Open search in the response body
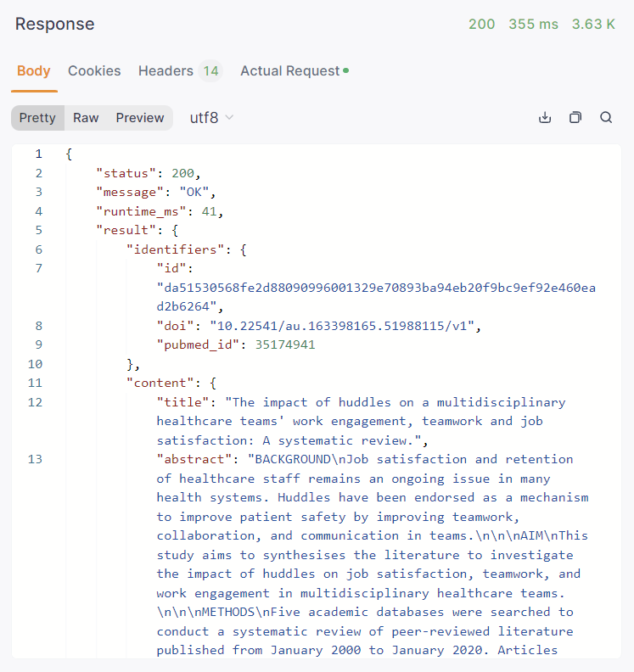This screenshot has width=634, height=672. pyautogui.click(x=606, y=118)
